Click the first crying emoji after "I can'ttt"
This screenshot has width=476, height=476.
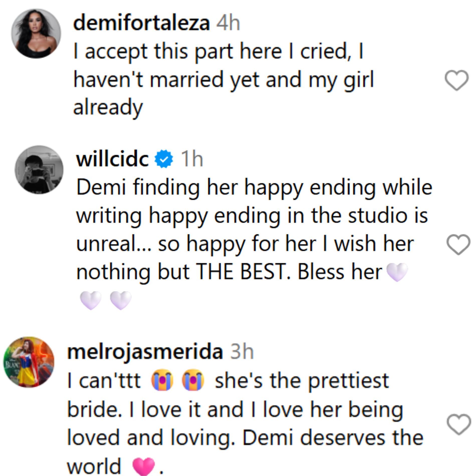coord(162,380)
